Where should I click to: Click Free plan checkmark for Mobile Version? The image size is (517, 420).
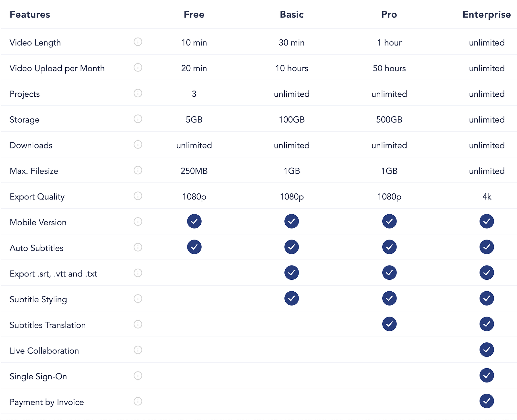(x=194, y=221)
